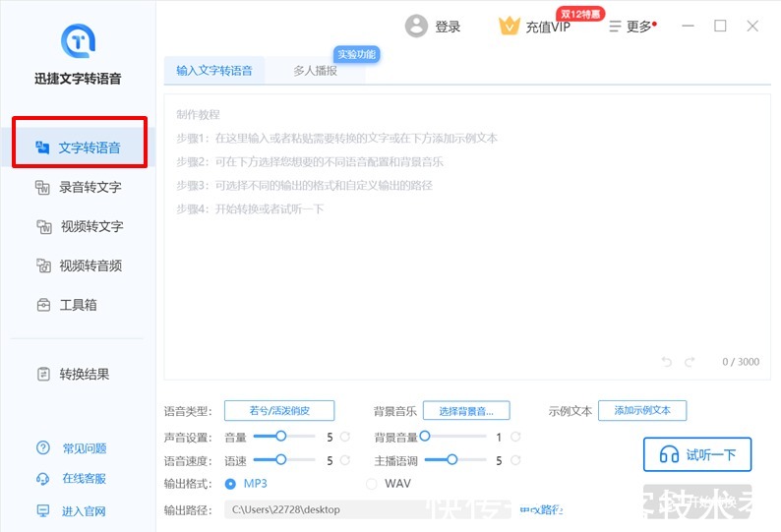
Task: Adjust the 主播语调 tone slider
Action: coord(455,460)
